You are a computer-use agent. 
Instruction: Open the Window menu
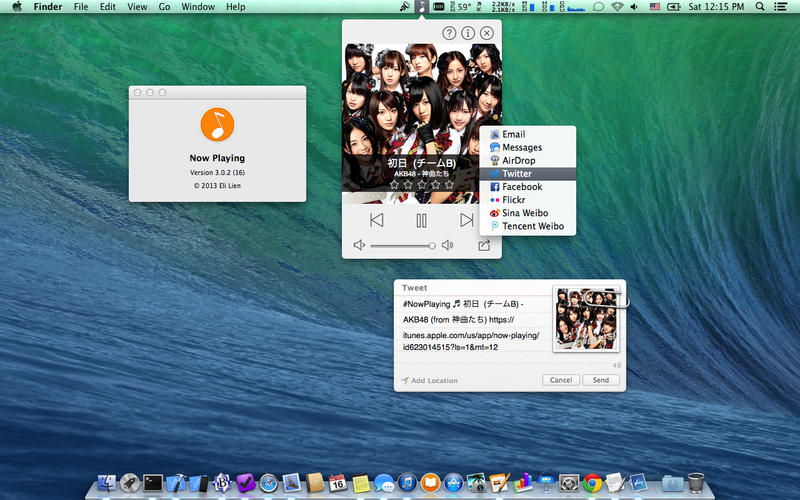point(198,7)
